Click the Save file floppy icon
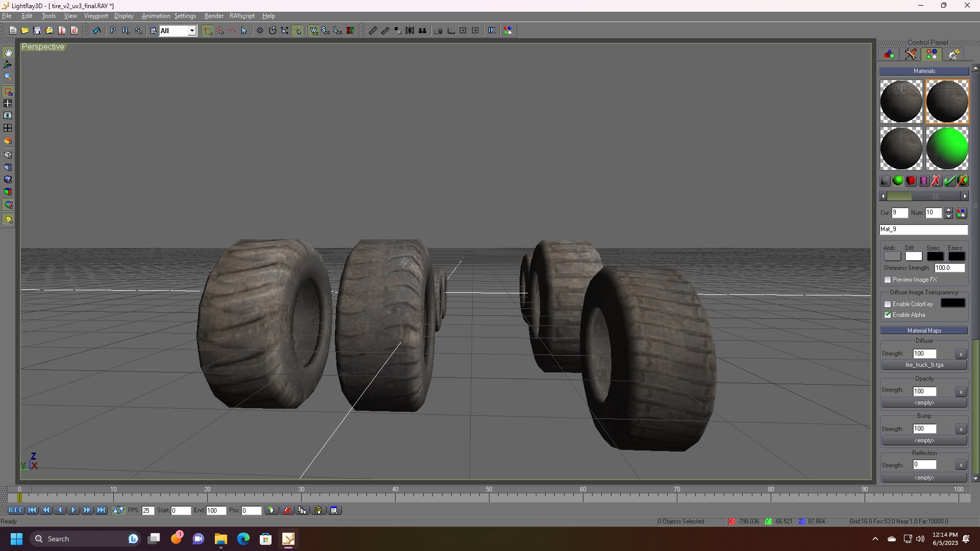980x551 pixels. [x=37, y=31]
